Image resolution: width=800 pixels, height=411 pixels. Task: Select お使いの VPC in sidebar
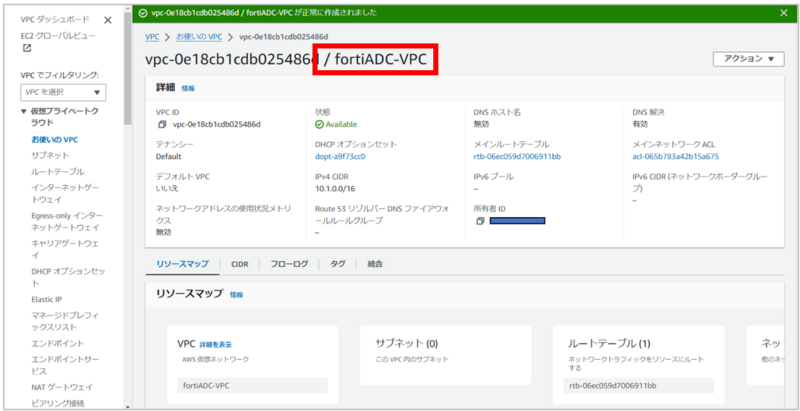(55, 139)
